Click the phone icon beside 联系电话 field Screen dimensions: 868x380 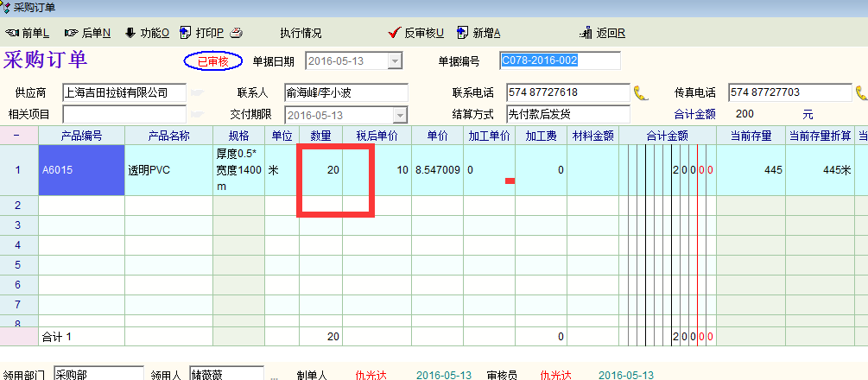click(x=641, y=92)
